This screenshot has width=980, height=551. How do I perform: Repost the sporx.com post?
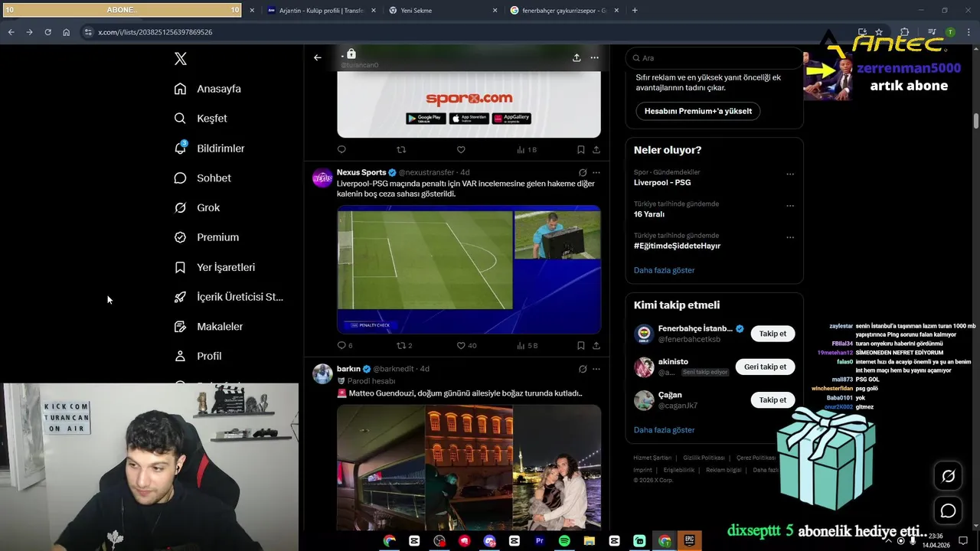coord(401,150)
